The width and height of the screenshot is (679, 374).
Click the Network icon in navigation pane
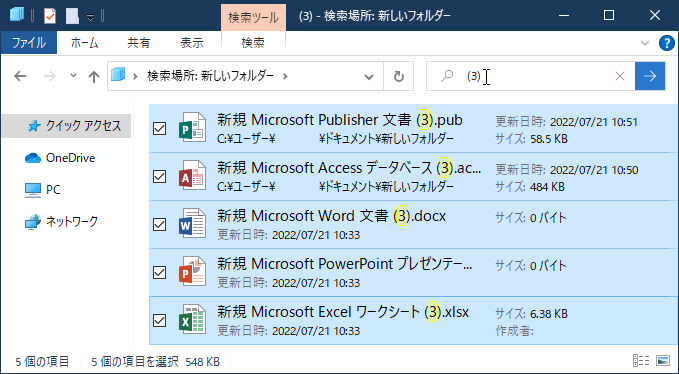[x=33, y=222]
